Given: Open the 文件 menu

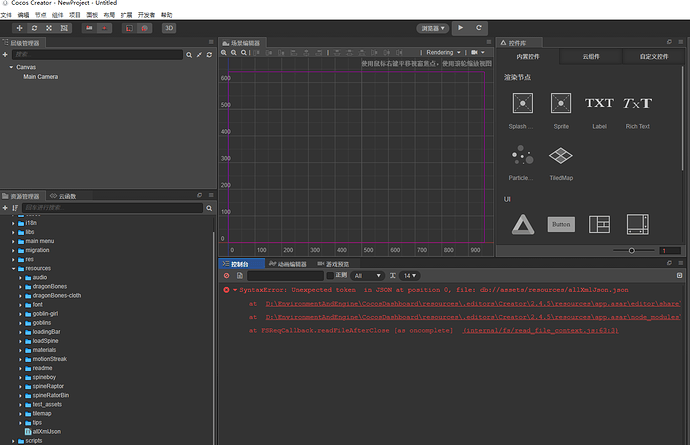Looking at the screenshot, I should pos(6,15).
